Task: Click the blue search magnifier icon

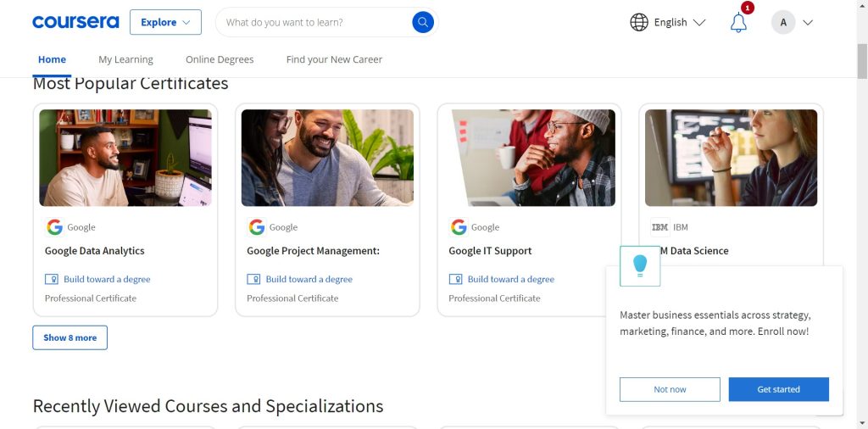Action: [422, 22]
